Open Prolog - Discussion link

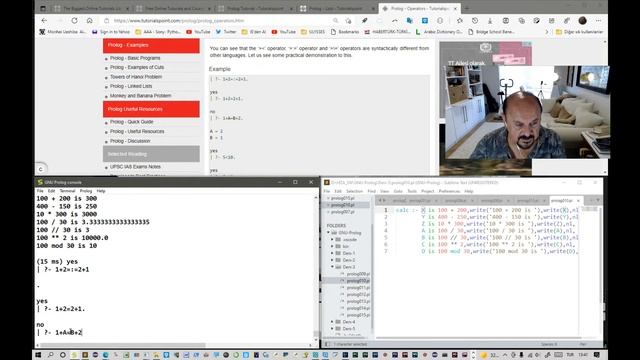130,141
